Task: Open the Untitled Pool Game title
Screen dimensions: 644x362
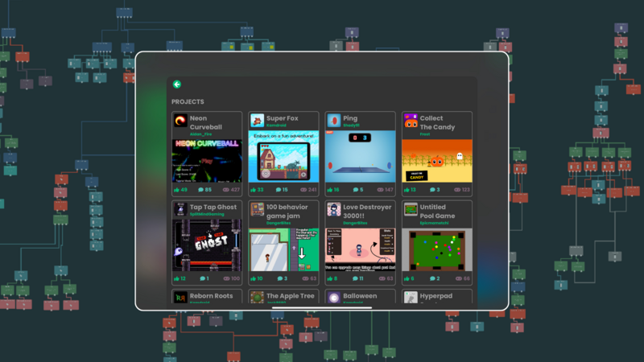Action: tap(437, 212)
